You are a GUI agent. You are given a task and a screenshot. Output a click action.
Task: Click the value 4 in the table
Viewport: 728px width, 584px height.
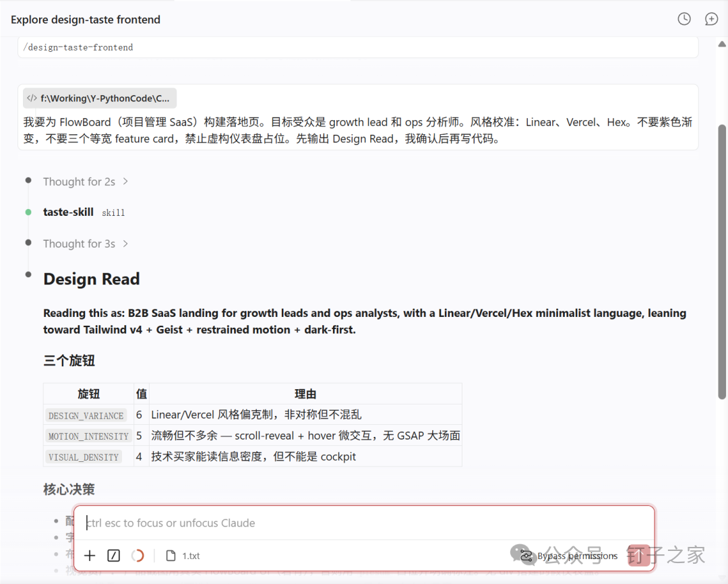(140, 457)
